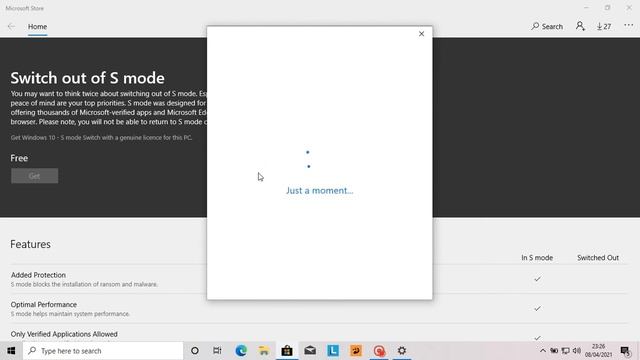Click the Switch out of S mode heading
Viewport: 640px width, 360px height.
coord(87,78)
